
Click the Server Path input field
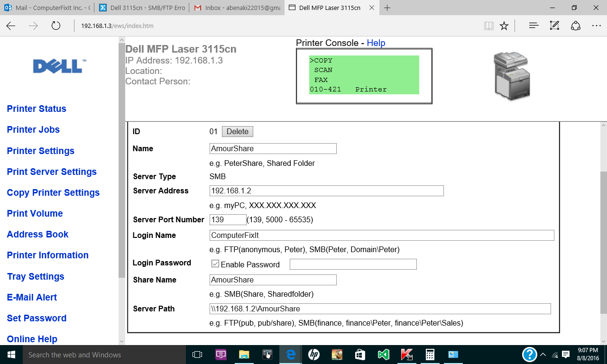tap(380, 309)
